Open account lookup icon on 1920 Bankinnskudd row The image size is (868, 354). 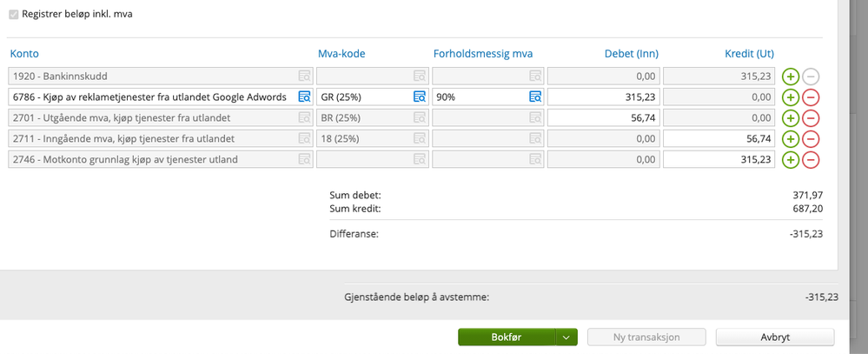[x=304, y=76]
